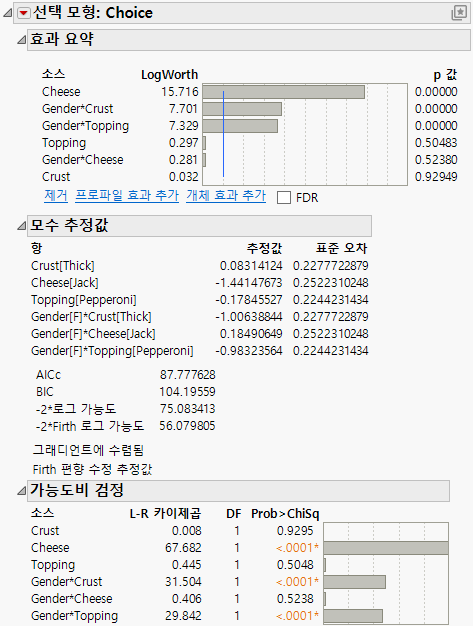Open the red triangle menu for Choice model
Screen dimensions: 473x626
[x=24, y=13]
